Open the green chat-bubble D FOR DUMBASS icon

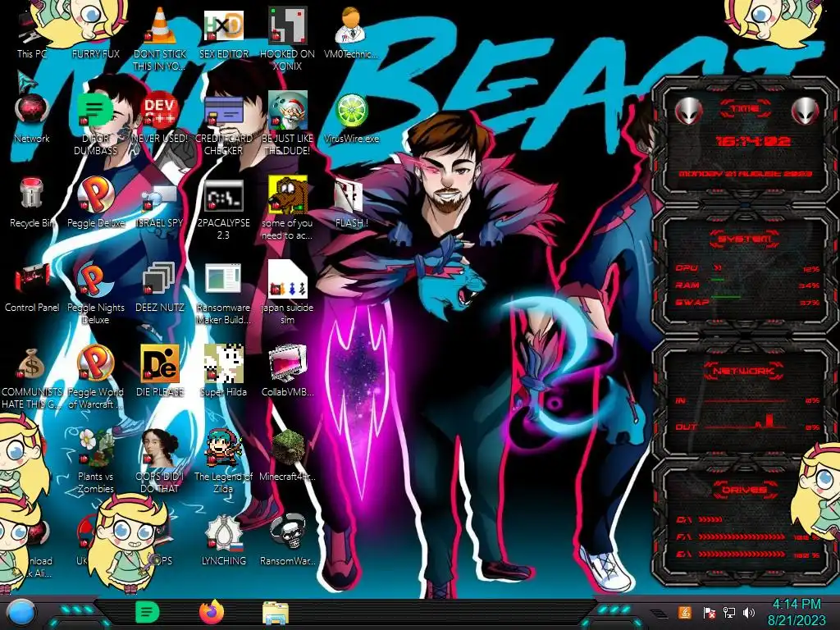coord(95,123)
